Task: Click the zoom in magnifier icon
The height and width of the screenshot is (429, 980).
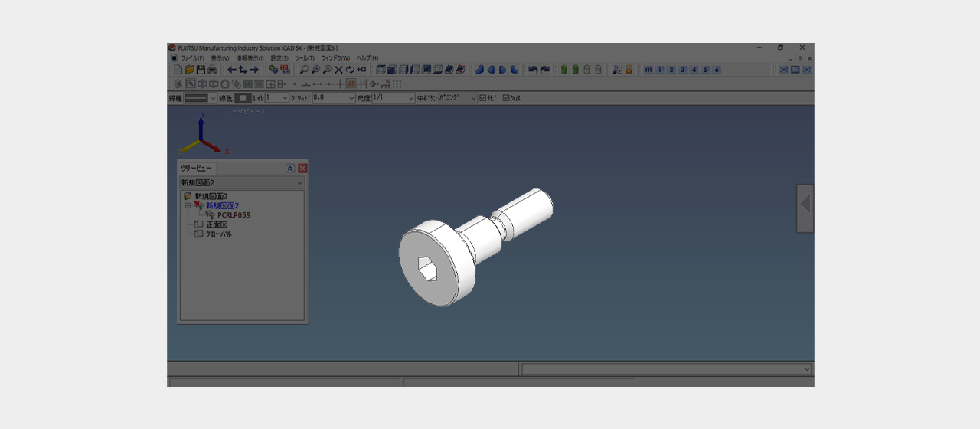Action: [315, 70]
